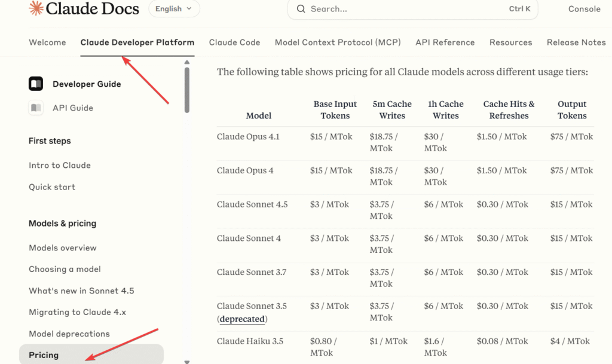The height and width of the screenshot is (364, 612).
Task: Select Pricing in the sidebar
Action: coord(44,355)
